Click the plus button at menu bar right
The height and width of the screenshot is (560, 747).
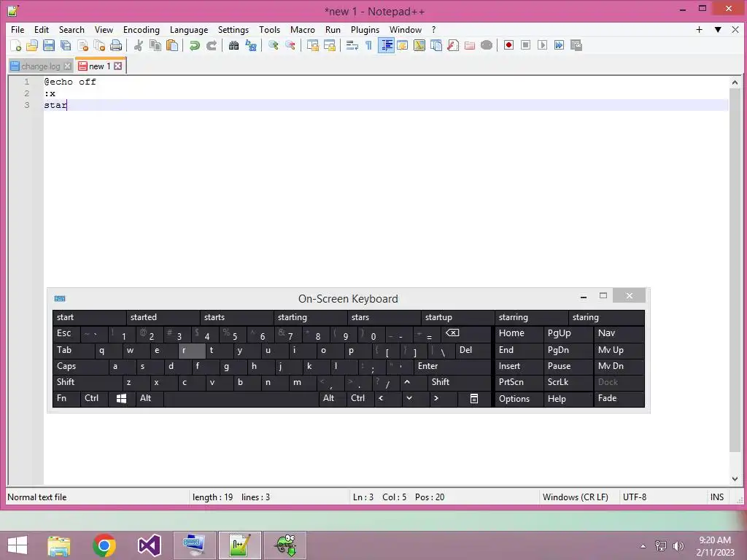click(699, 29)
